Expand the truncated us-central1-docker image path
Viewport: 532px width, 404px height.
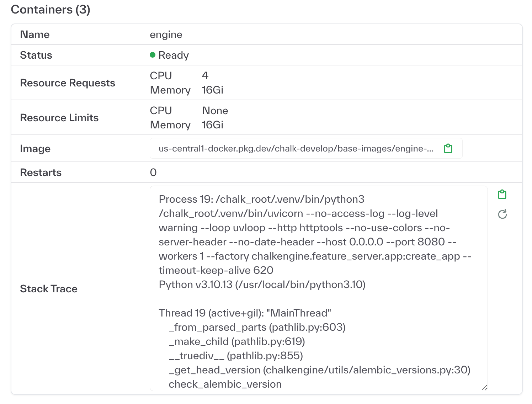(296, 148)
